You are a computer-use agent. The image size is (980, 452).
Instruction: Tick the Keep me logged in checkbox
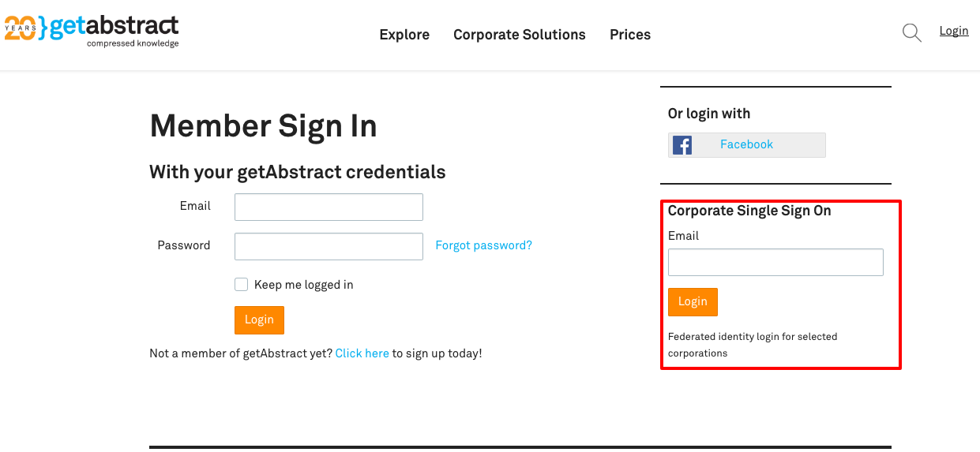[242, 285]
